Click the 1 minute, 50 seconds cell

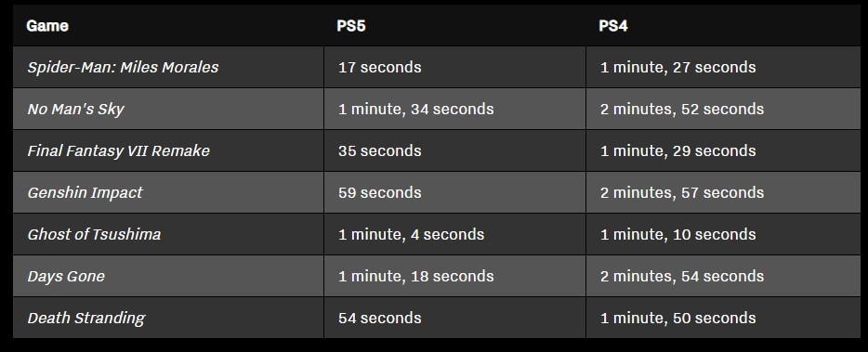723,318
